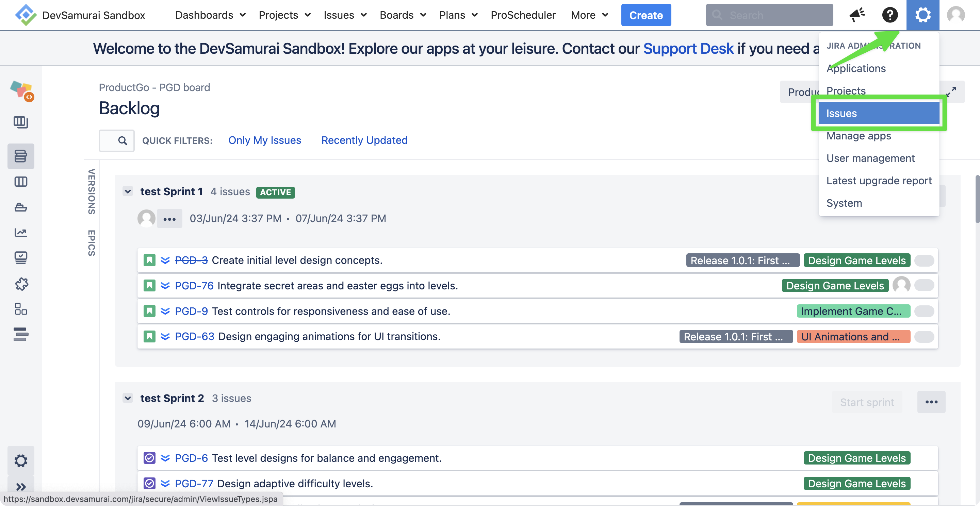Open project settings gear in sidebar
This screenshot has height=506, width=980.
[20, 460]
